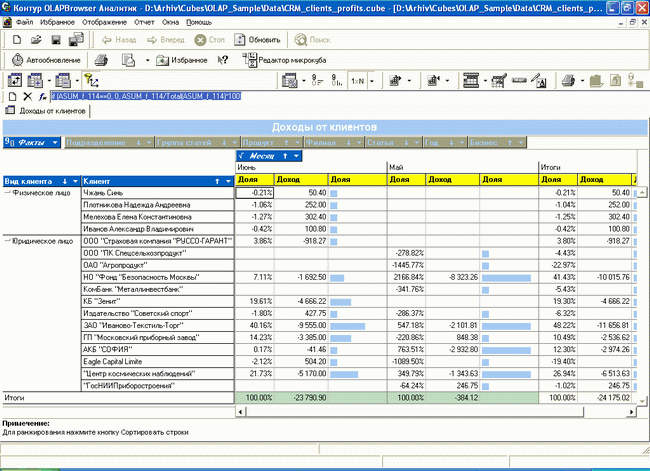Open the Редактор микрокуба editor
Screen dimensions: 650x471
(284, 60)
